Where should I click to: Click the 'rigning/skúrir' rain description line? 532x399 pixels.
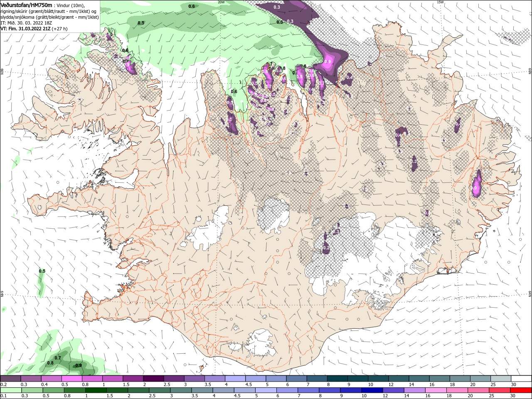[x=48, y=11]
